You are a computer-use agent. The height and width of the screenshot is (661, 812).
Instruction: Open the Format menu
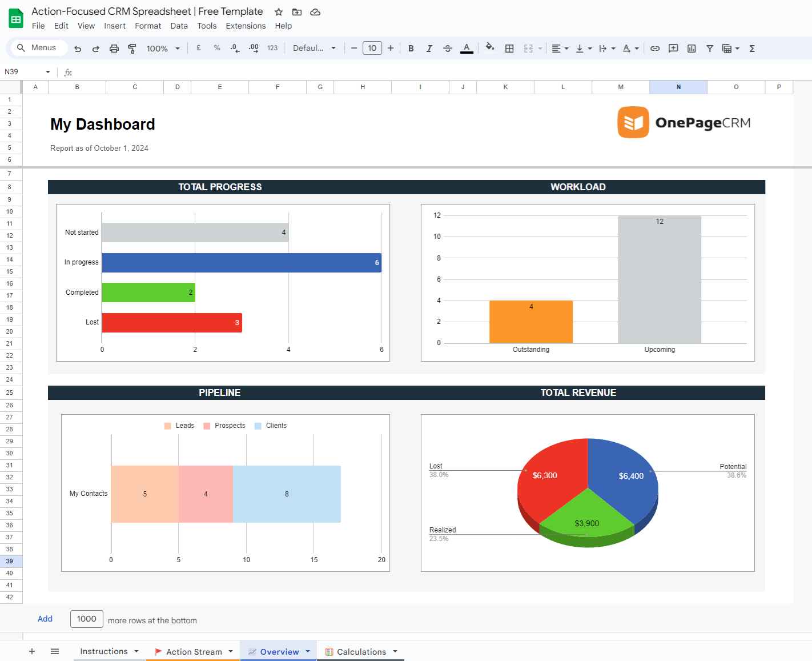coord(148,26)
